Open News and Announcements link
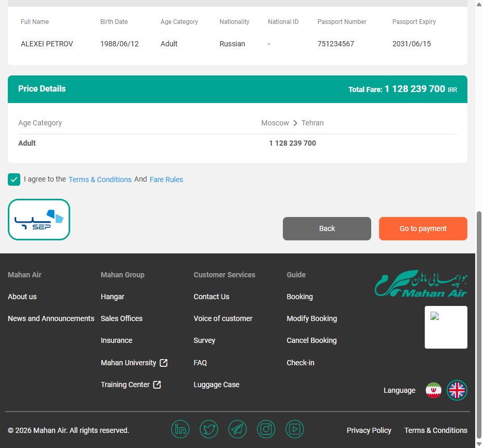 [x=51, y=318]
